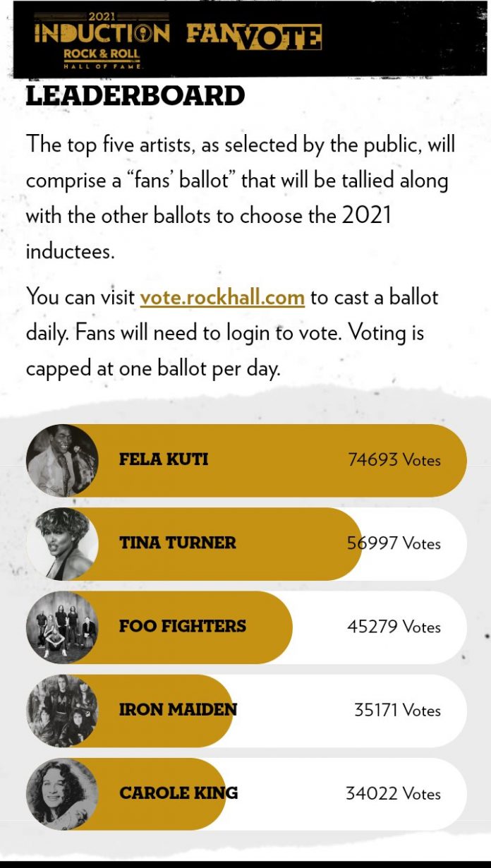
Task: Tap the Foo Fighters name label
Action: (183, 626)
